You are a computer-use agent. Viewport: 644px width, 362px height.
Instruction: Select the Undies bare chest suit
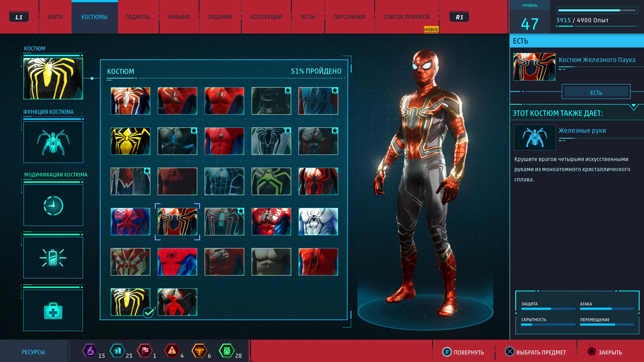pos(271,262)
